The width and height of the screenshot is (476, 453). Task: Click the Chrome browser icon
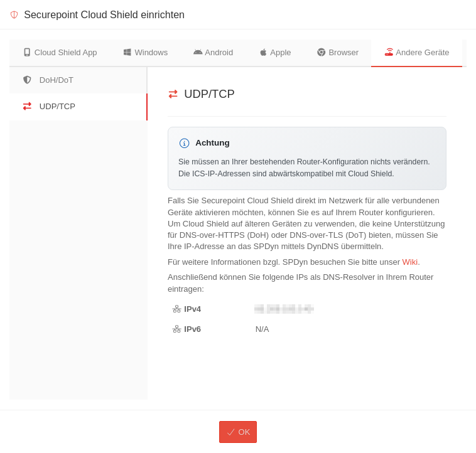click(x=322, y=53)
